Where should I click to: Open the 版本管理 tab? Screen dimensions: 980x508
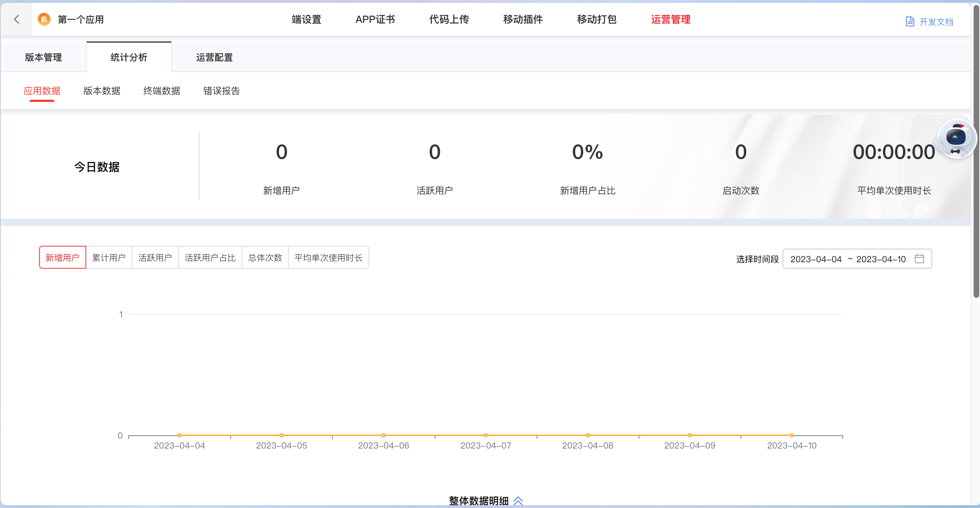pyautogui.click(x=43, y=57)
